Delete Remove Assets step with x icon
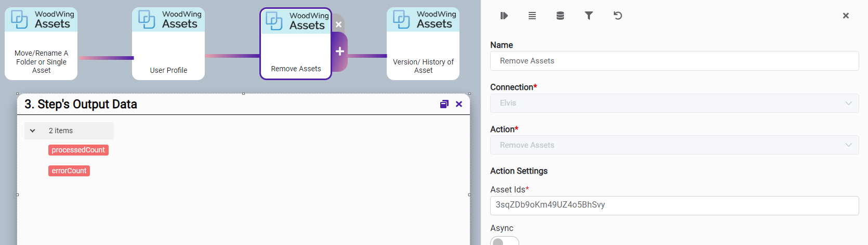This screenshot has height=245, width=868. (338, 24)
